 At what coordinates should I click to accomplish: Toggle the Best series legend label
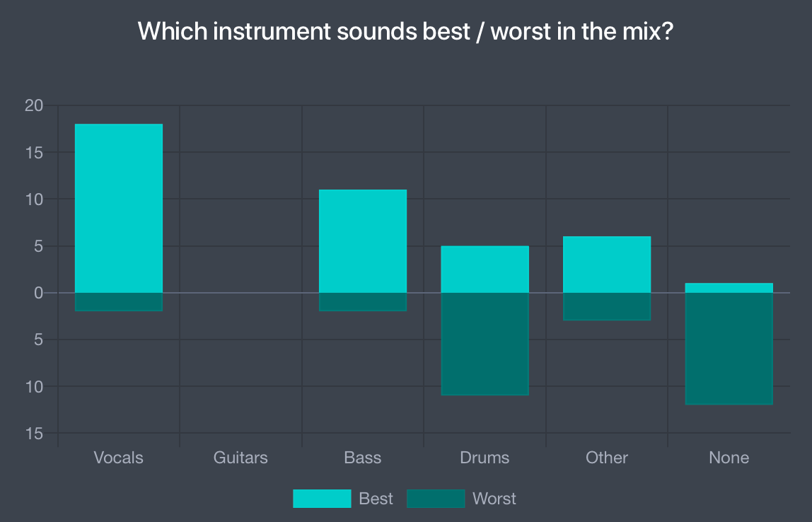pyautogui.click(x=376, y=499)
